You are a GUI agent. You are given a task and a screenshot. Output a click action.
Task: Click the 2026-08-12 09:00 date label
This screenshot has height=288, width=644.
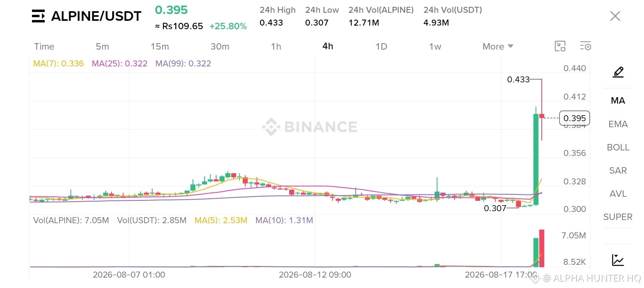click(315, 275)
